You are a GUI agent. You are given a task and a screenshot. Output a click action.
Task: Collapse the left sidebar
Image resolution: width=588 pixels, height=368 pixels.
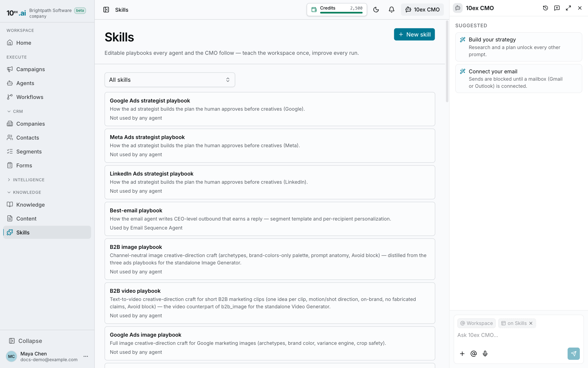[x=25, y=341]
